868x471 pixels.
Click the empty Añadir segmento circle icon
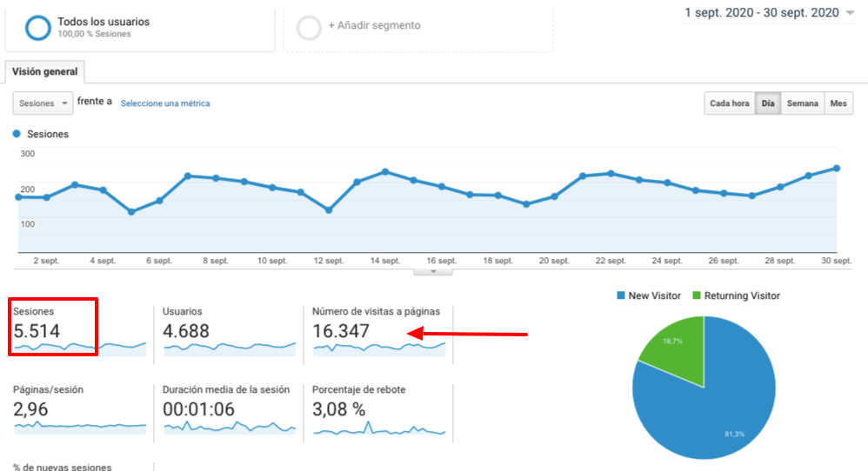coord(309,27)
